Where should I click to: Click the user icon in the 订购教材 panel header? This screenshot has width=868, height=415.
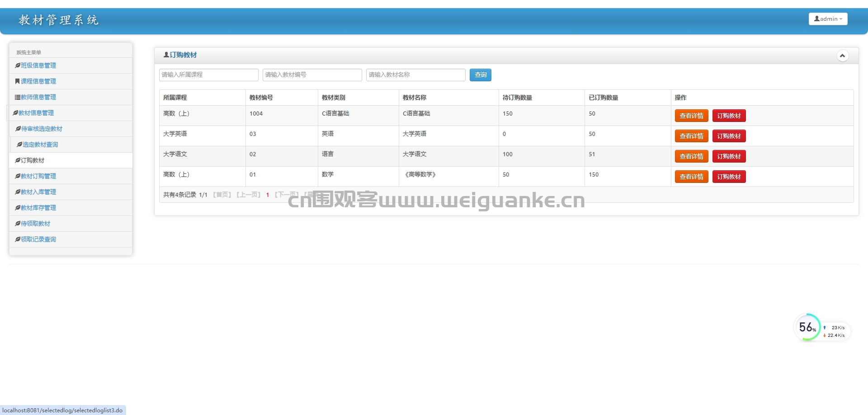(166, 55)
